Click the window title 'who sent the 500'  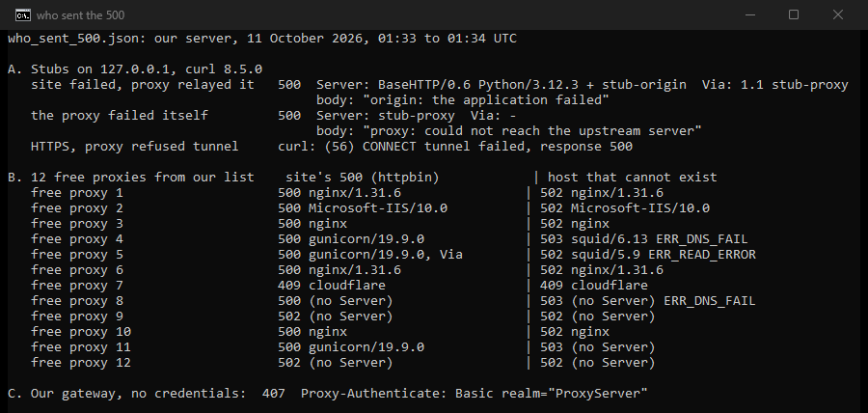click(x=81, y=15)
